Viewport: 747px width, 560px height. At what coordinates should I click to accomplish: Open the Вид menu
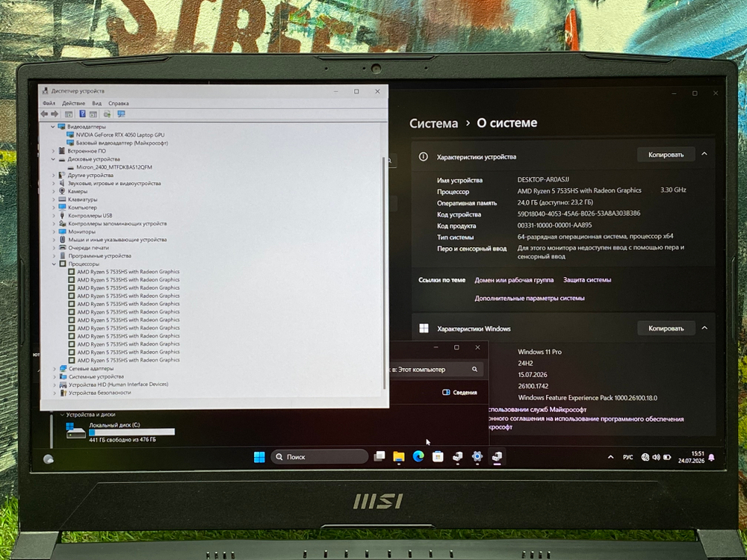96,103
